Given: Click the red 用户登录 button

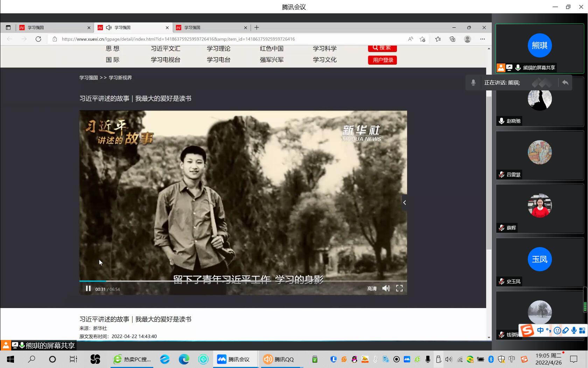Looking at the screenshot, I should [x=382, y=60].
